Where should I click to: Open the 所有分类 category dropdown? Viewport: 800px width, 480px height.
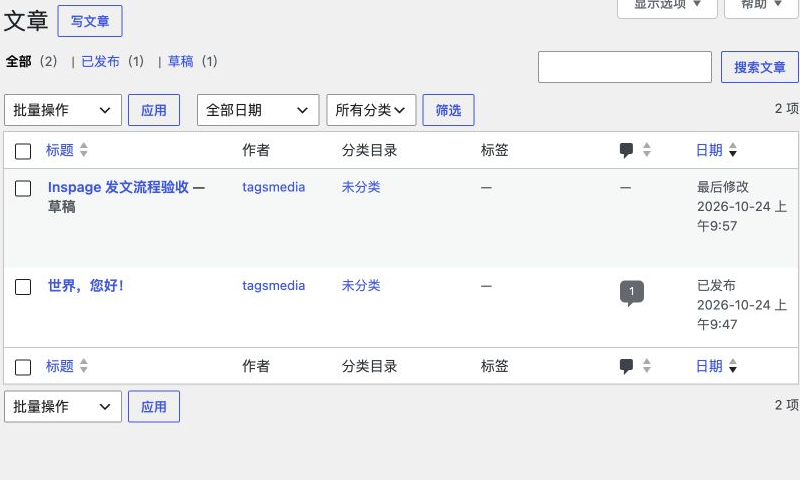(371, 110)
